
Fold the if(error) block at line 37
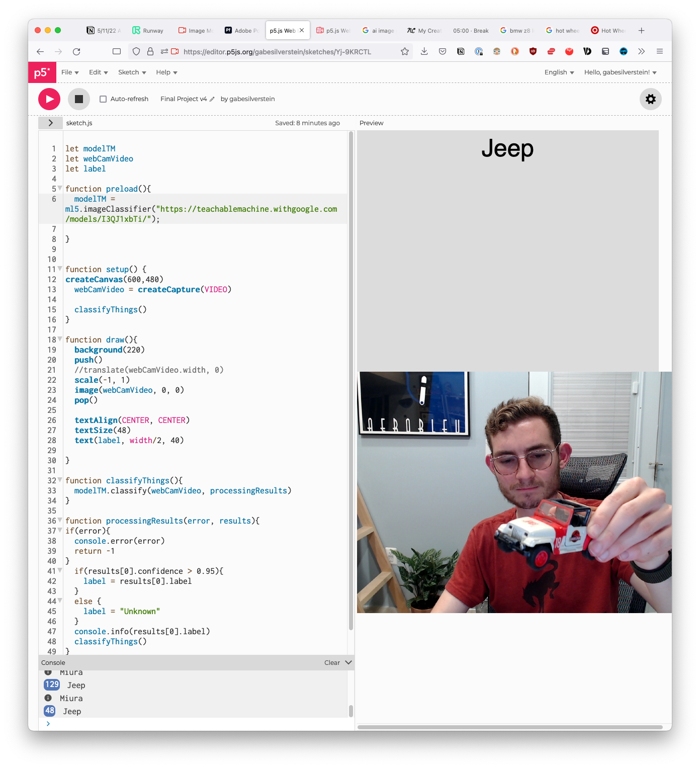tap(60, 530)
